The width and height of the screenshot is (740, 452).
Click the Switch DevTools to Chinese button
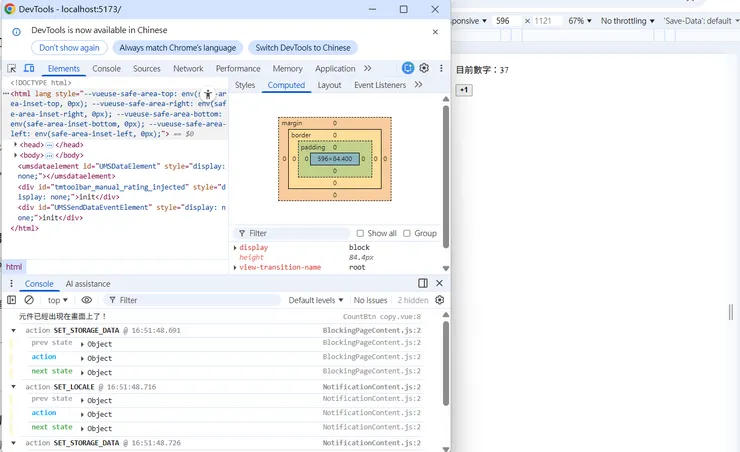302,48
